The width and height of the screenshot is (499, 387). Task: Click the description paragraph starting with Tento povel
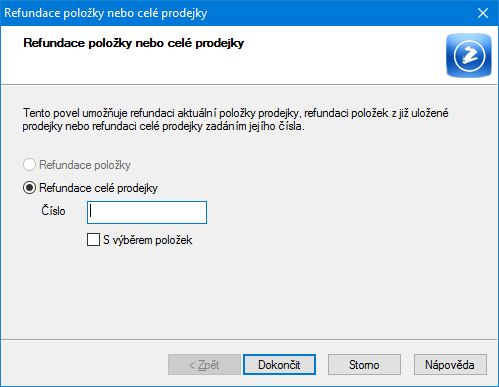click(235, 120)
